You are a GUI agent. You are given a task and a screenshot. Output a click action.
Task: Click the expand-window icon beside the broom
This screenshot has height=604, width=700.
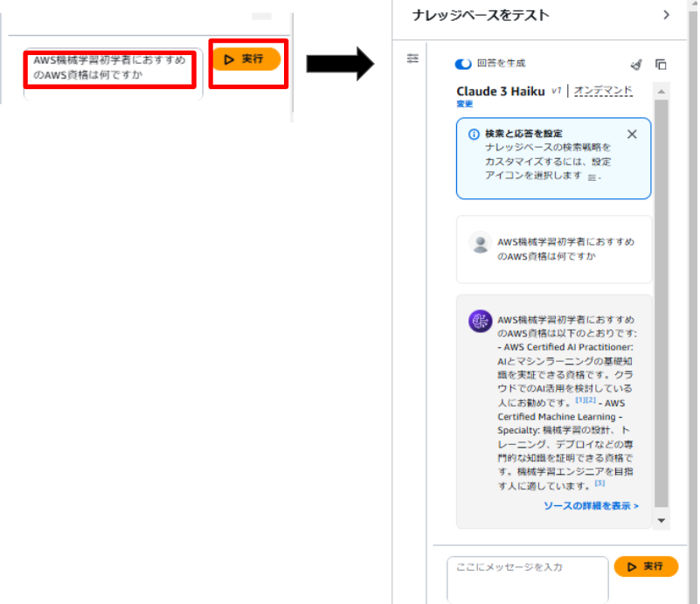tap(661, 65)
